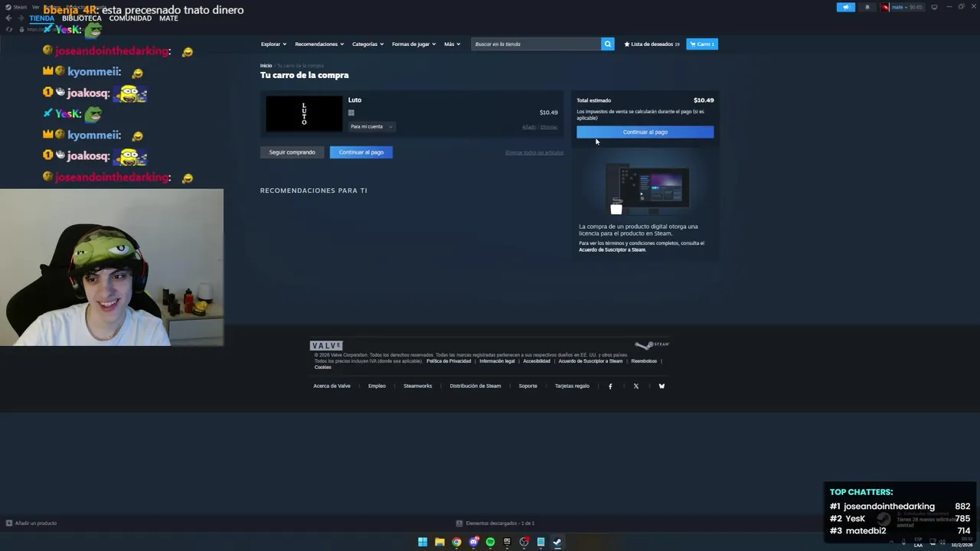Open the Steam menu in title bar
This screenshot has width=980, height=551.
[15, 7]
